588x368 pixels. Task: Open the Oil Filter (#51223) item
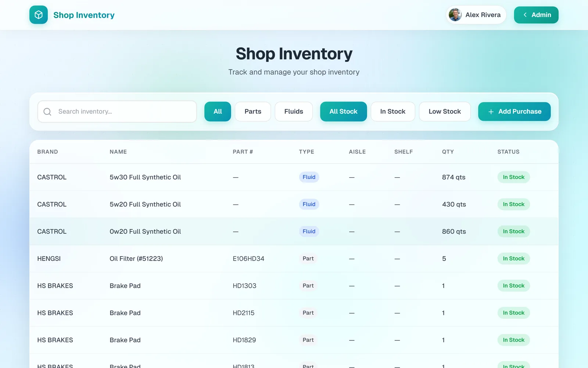[136, 259]
